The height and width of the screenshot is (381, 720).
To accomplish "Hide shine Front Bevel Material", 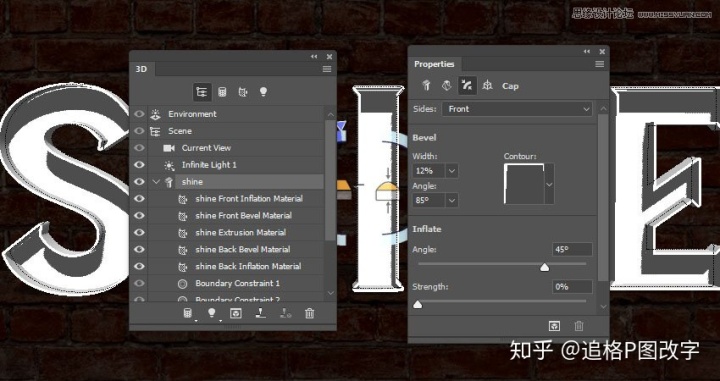I will pyautogui.click(x=139, y=216).
